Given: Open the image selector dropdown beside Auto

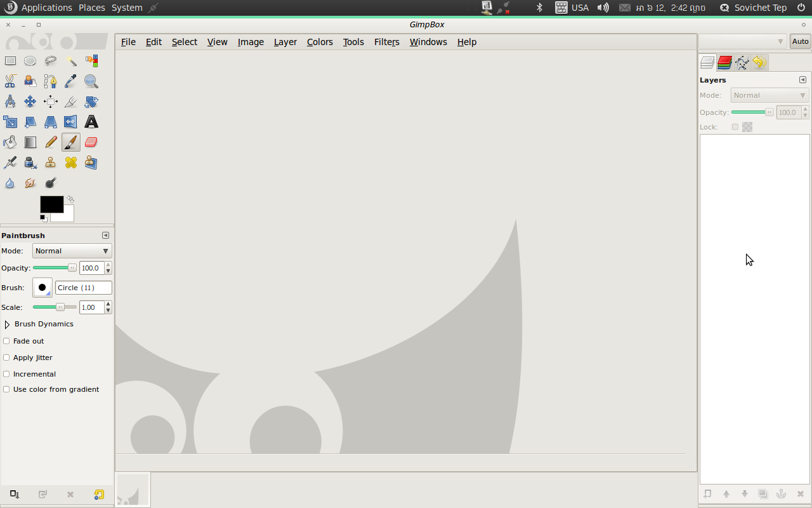Looking at the screenshot, I should (743, 41).
